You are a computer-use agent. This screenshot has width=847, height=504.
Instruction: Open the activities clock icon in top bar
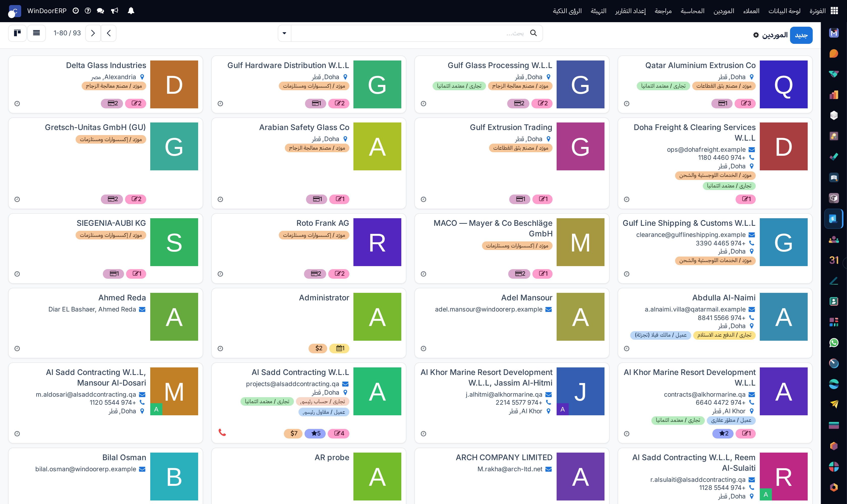76,11
